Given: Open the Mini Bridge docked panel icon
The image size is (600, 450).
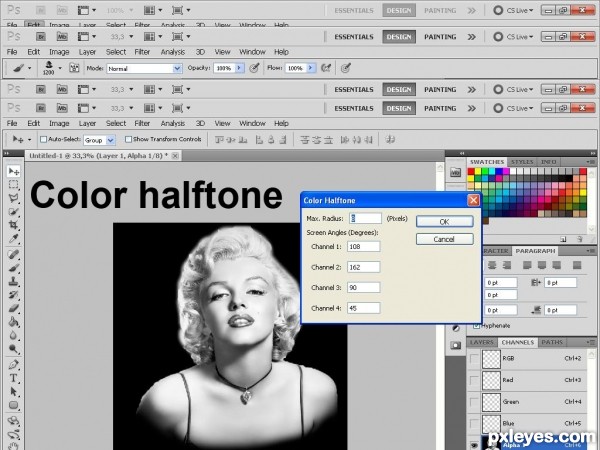Looking at the screenshot, I should pyautogui.click(x=455, y=172).
